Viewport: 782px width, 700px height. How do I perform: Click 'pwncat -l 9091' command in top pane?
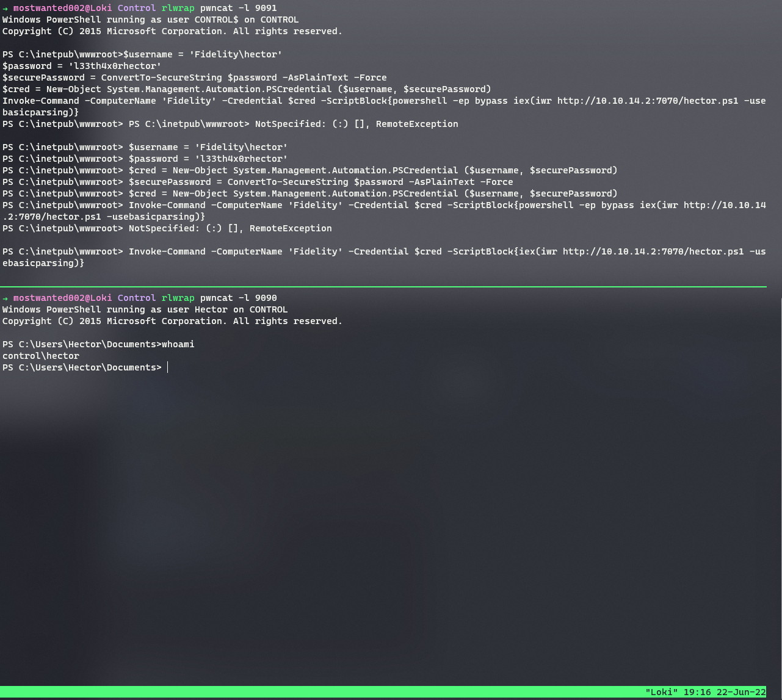click(238, 8)
